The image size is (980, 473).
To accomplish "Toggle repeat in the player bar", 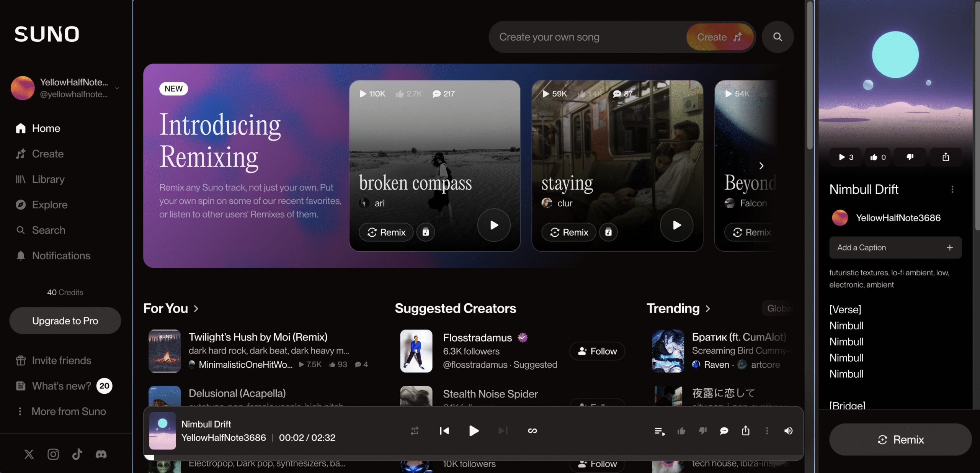I will click(415, 431).
